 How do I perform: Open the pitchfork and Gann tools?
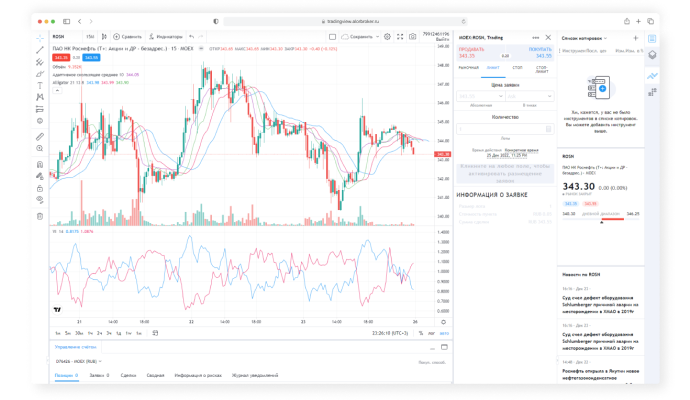40,62
